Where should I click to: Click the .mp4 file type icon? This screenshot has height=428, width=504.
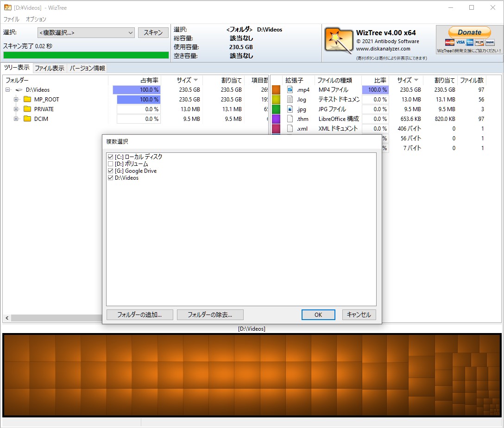tap(290, 90)
